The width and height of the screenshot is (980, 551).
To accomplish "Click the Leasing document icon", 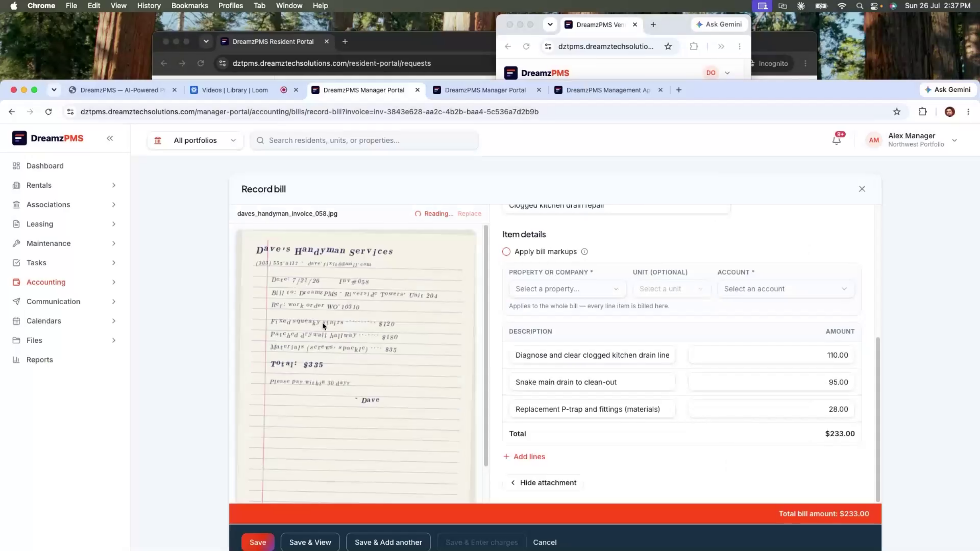I will coord(16,224).
